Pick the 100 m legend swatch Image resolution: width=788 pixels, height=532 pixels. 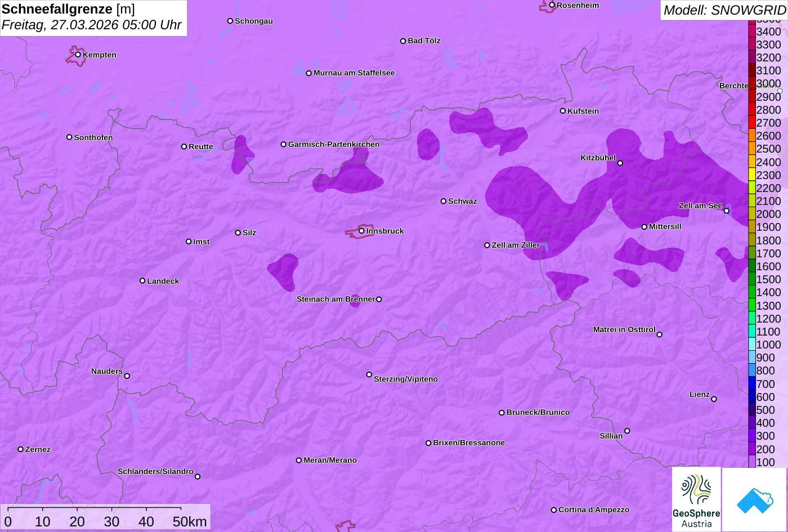point(752,462)
